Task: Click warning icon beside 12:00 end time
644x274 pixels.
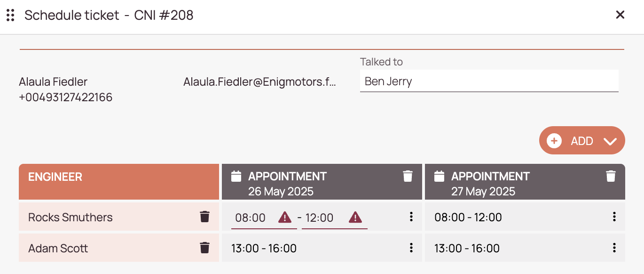Action: coord(355,218)
